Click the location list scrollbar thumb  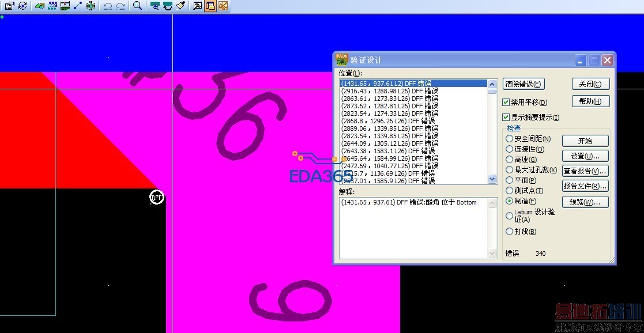coord(492,91)
